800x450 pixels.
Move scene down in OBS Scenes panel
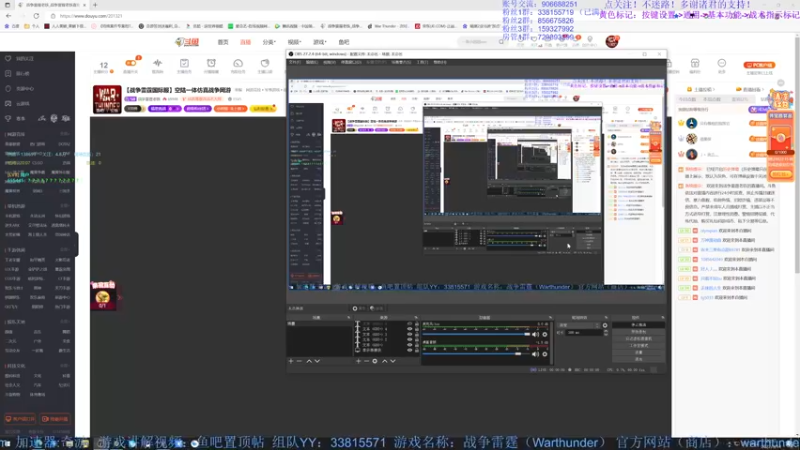(x=317, y=361)
